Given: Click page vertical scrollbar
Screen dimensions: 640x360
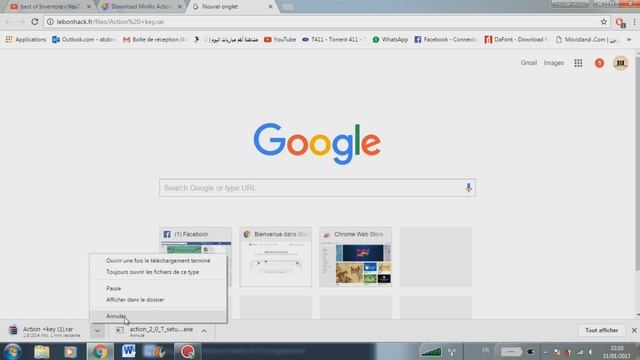Looking at the screenshot, I should point(637,163).
